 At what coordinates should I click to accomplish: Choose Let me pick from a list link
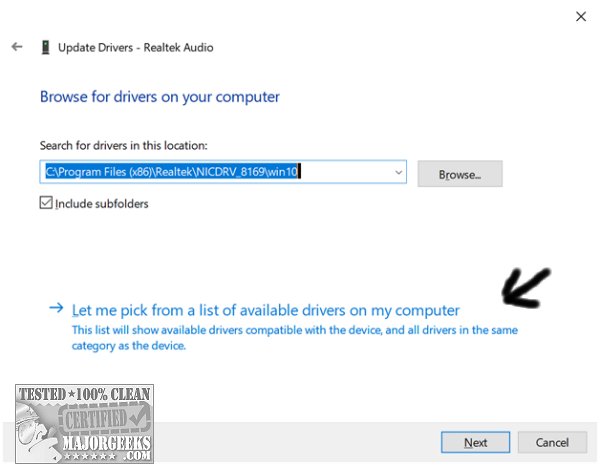pos(266,310)
